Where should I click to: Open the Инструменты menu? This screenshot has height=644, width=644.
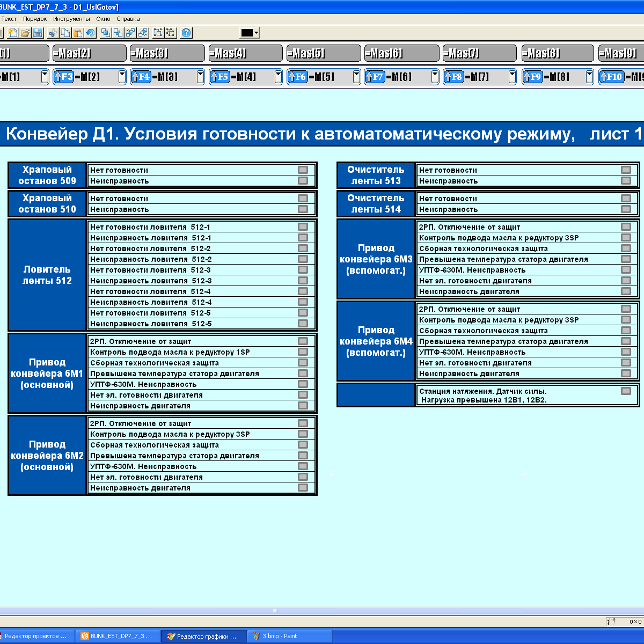71,19
